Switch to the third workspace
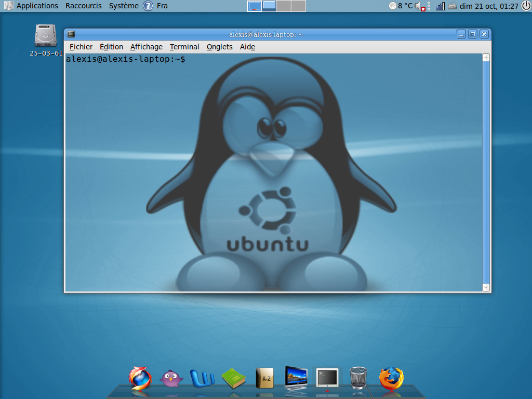This screenshot has width=532, height=399. coord(284,6)
